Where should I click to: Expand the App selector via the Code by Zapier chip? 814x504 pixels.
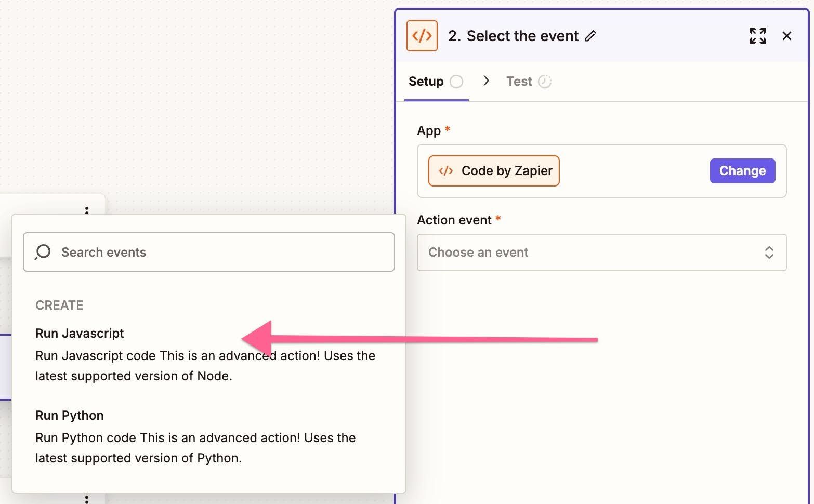[493, 170]
